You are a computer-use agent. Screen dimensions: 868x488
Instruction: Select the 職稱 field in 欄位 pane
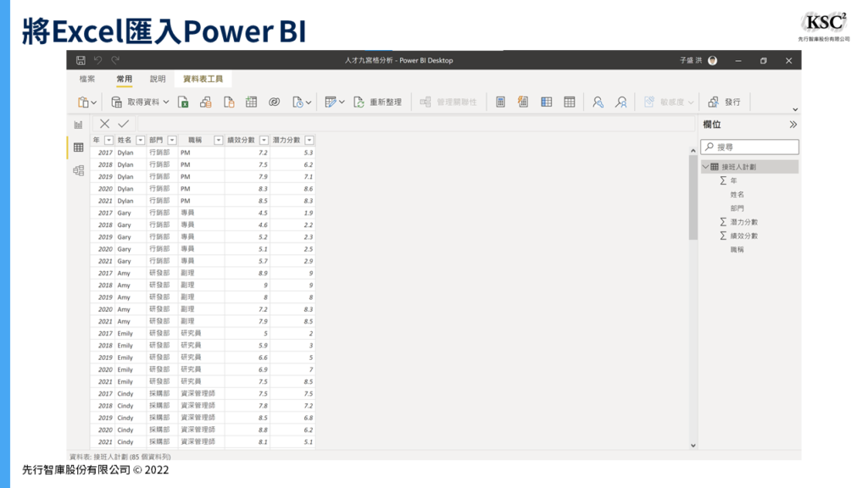(737, 250)
